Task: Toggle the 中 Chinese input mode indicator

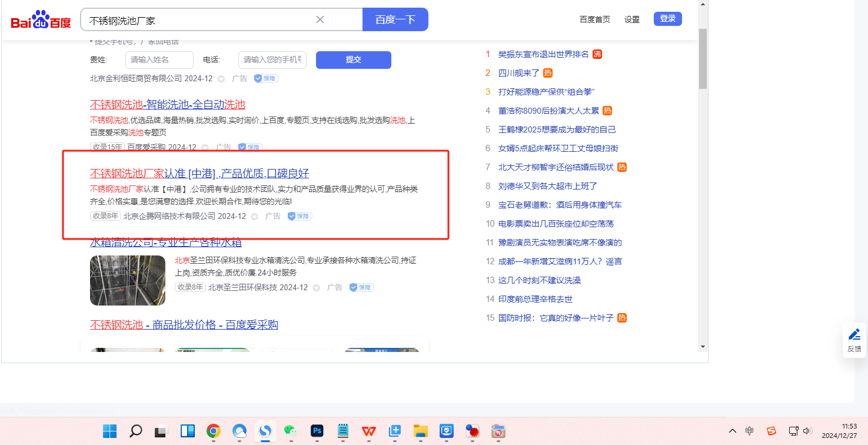Action: coord(749,431)
